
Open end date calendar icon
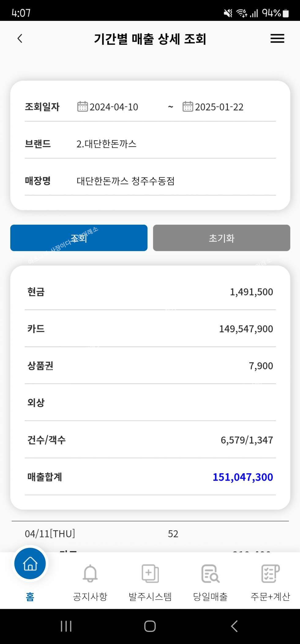point(188,107)
